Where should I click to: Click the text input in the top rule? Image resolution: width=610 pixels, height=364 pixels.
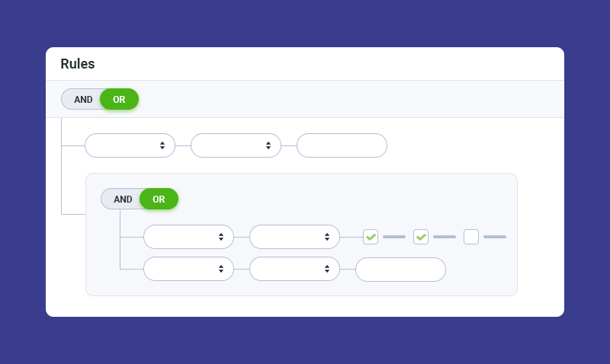[x=342, y=145]
